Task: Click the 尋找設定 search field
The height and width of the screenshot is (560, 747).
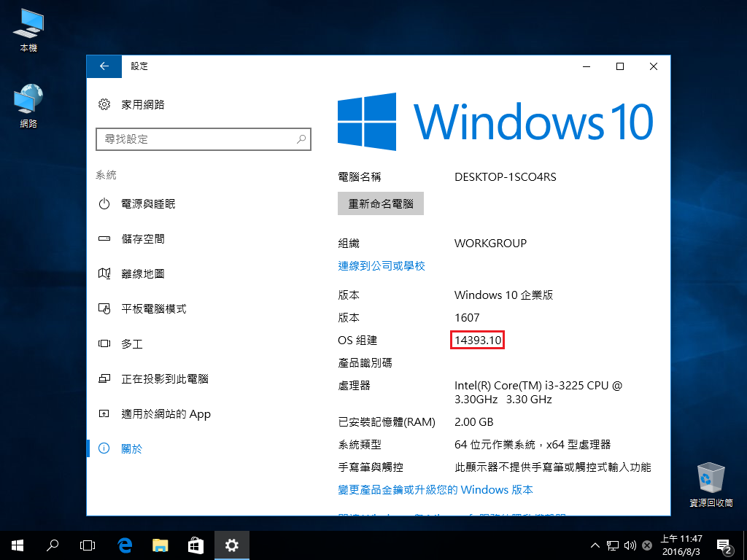Action: pyautogui.click(x=204, y=139)
